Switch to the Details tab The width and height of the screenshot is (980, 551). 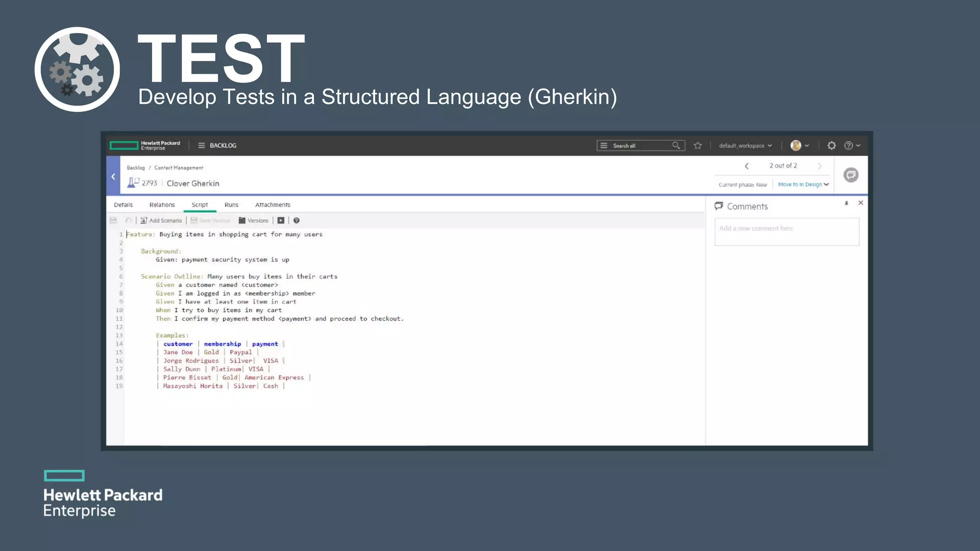[x=123, y=205]
